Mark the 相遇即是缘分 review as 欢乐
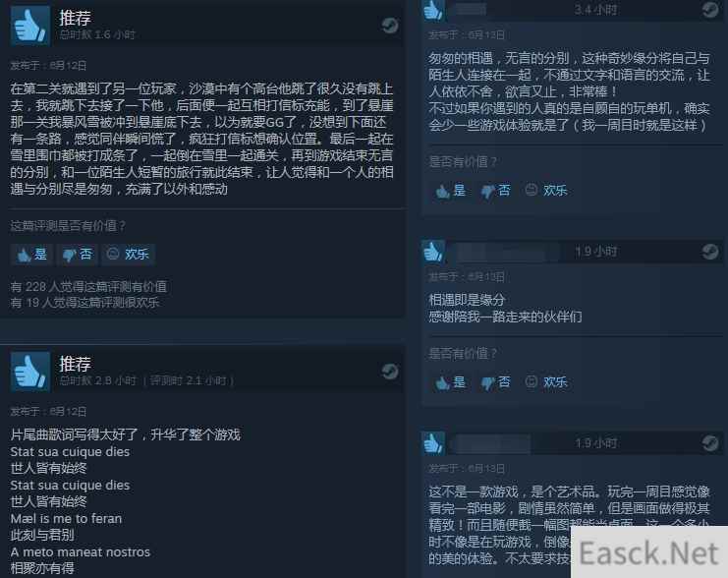This screenshot has width=728, height=578. pyautogui.click(x=546, y=382)
